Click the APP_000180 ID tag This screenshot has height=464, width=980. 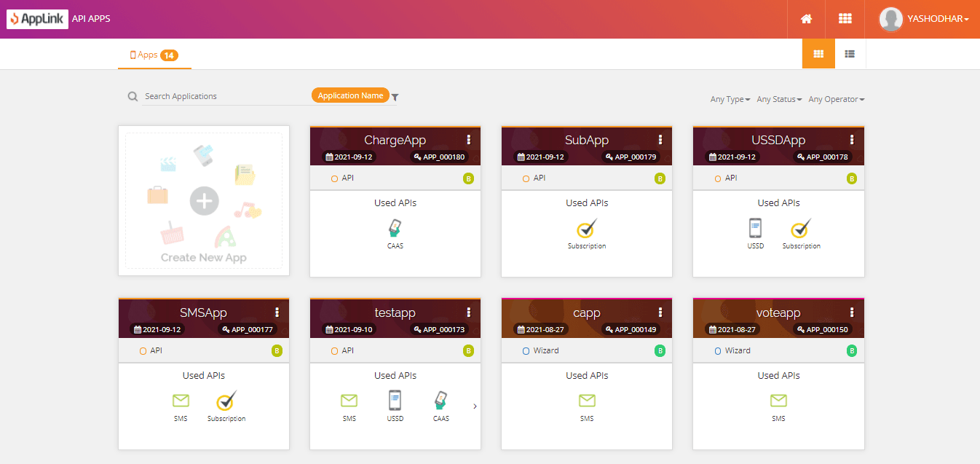click(x=438, y=157)
